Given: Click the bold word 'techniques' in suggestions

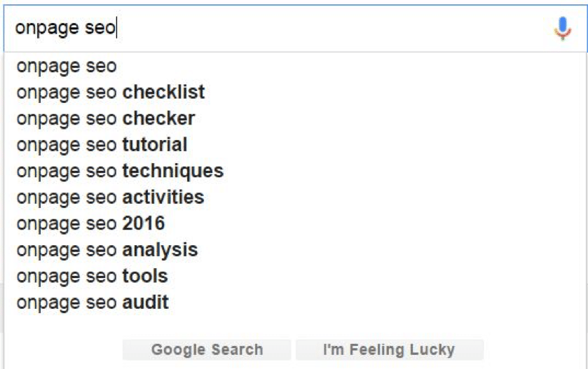Looking at the screenshot, I should 173,172.
